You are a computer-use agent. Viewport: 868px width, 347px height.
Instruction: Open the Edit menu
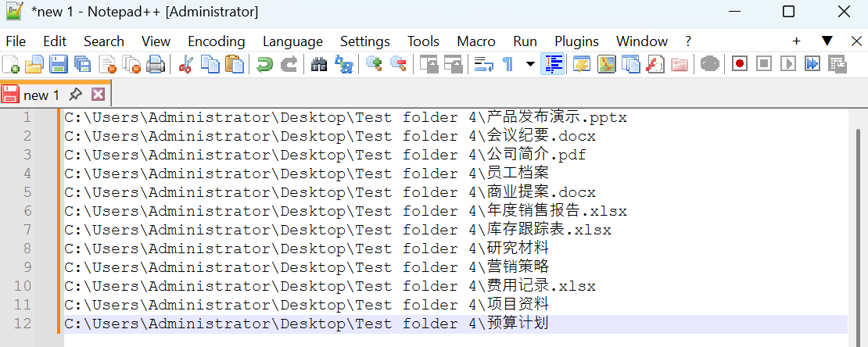pyautogui.click(x=55, y=41)
